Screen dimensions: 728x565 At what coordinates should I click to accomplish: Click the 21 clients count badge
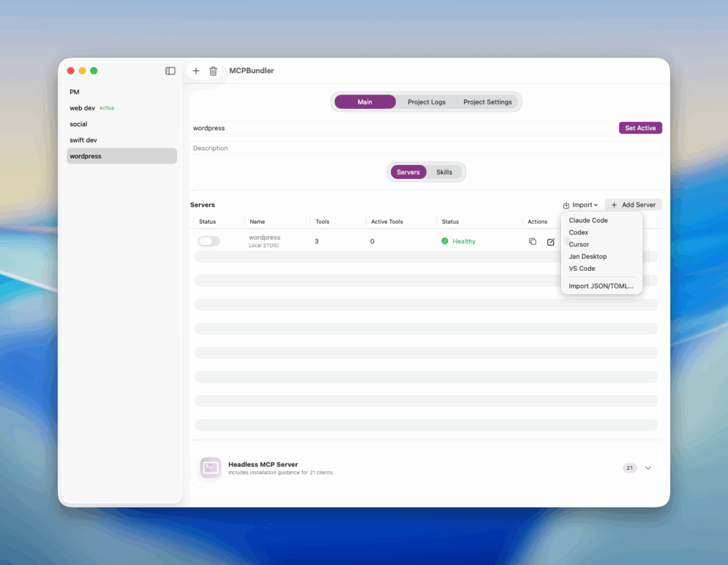click(630, 468)
